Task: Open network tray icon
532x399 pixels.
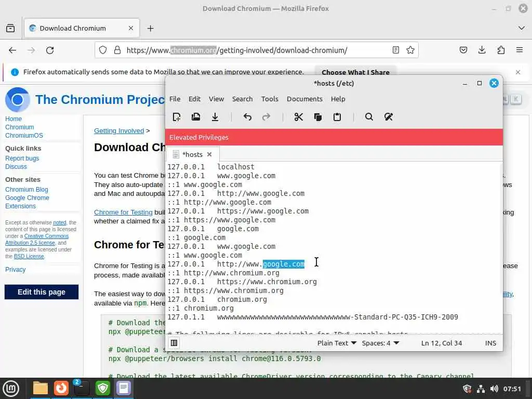Action: (x=481, y=389)
